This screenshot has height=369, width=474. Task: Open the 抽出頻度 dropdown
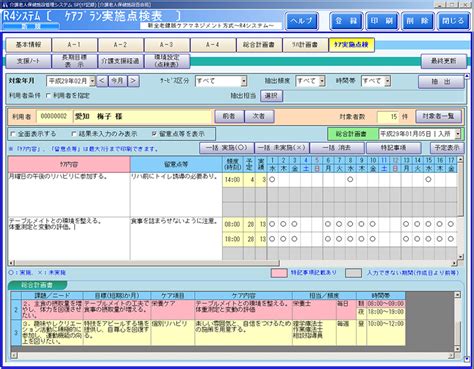point(322,81)
